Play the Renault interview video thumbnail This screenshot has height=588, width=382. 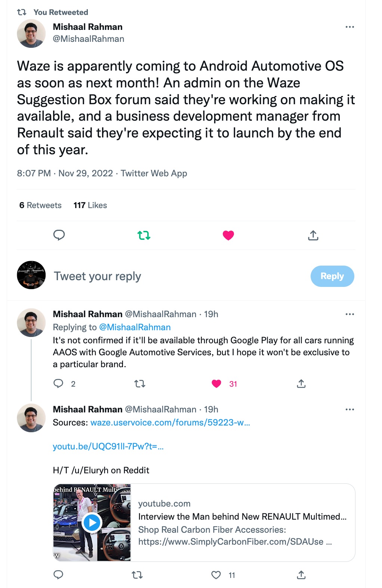click(x=92, y=523)
